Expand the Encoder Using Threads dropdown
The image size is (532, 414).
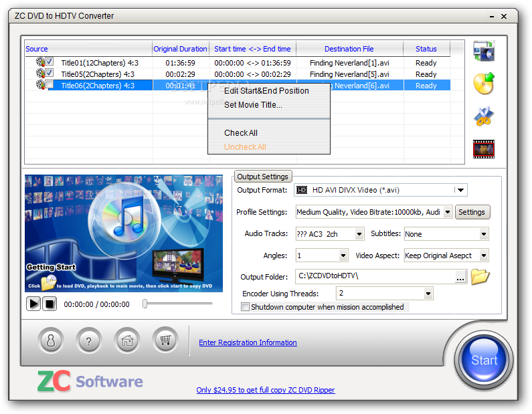[x=428, y=294]
